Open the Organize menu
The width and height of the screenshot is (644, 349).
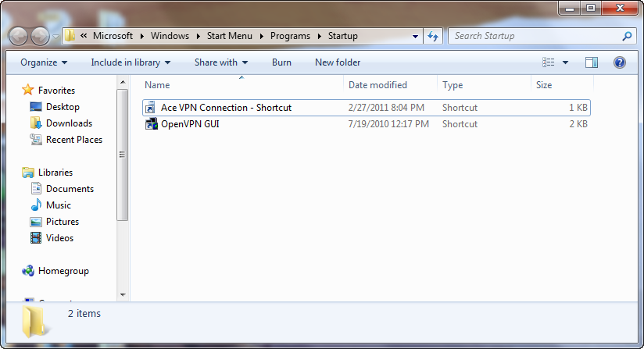click(44, 62)
